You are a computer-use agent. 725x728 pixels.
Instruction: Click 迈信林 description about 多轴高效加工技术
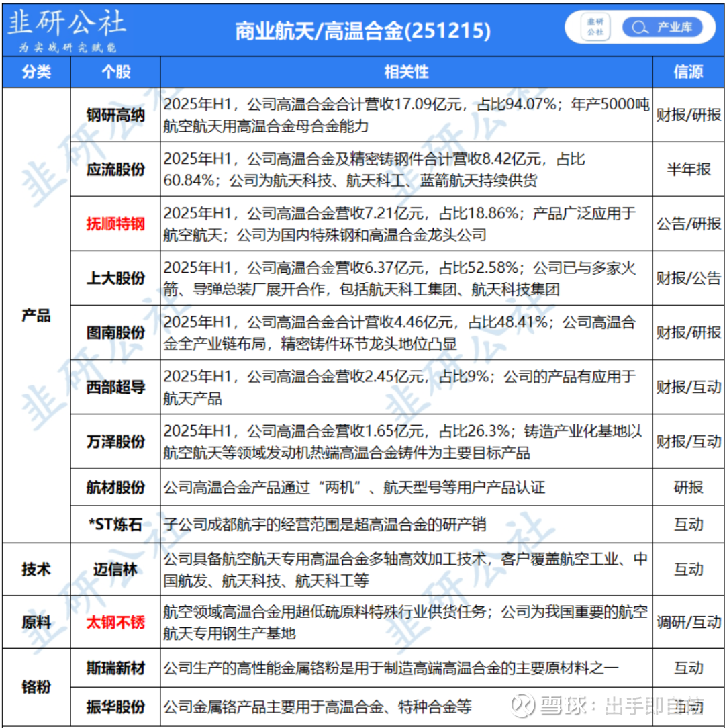coord(405,570)
